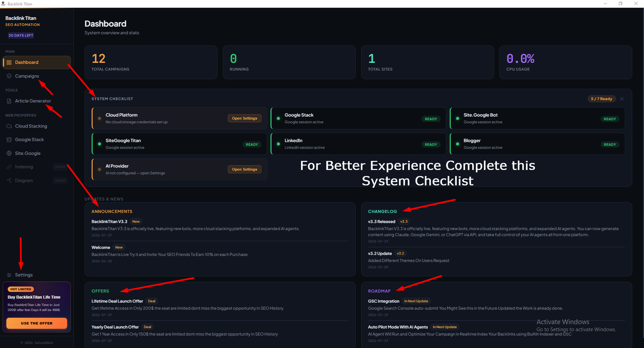Click GSC Integration roadmap item
Viewport: 644px width, 348px height.
384,301
